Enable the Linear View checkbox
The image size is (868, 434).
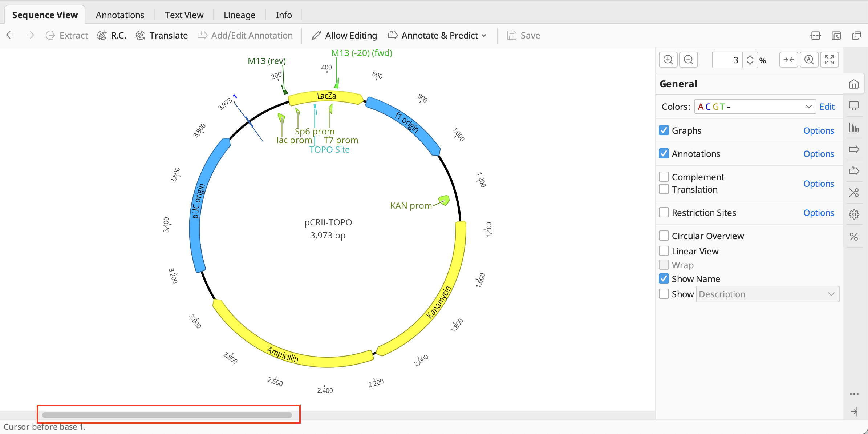pos(664,251)
